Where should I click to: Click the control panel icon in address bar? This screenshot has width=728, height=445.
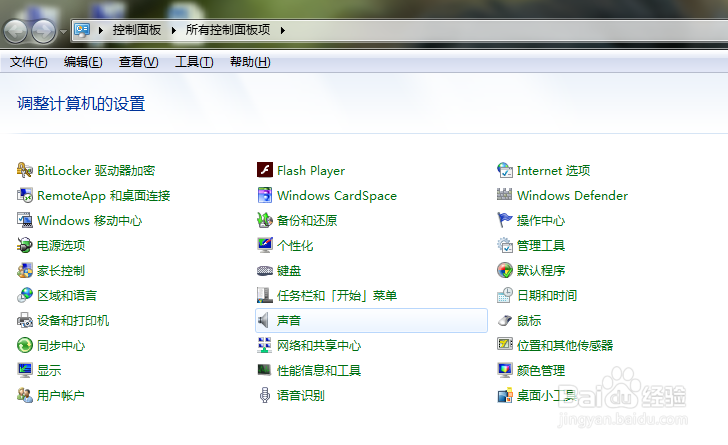[82, 30]
